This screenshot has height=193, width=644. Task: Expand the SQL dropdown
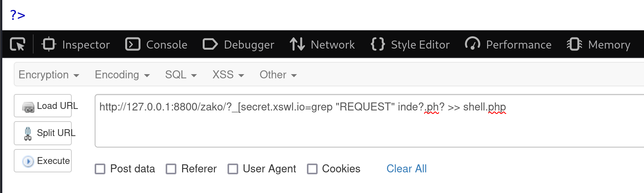tap(181, 75)
